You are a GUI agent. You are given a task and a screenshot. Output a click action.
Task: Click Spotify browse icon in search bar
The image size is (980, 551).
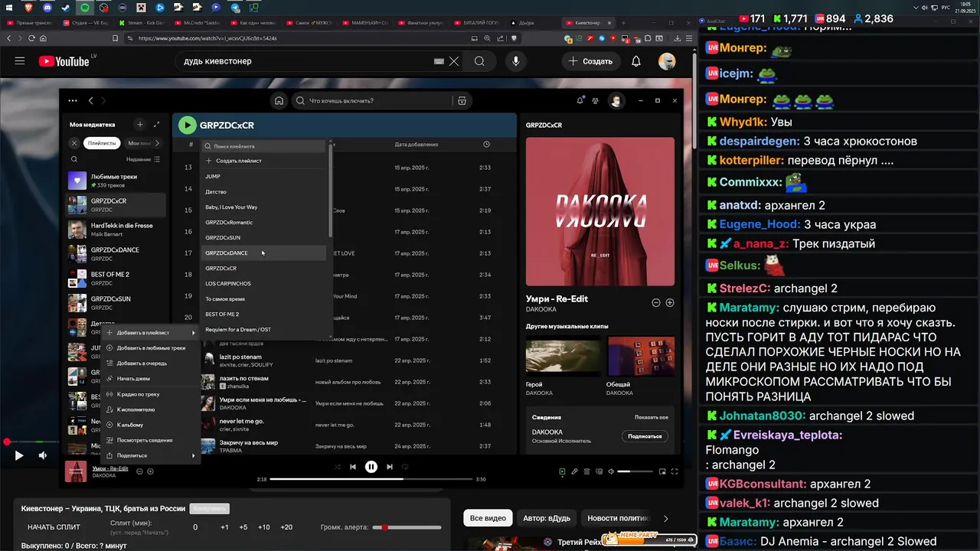pyautogui.click(x=462, y=100)
